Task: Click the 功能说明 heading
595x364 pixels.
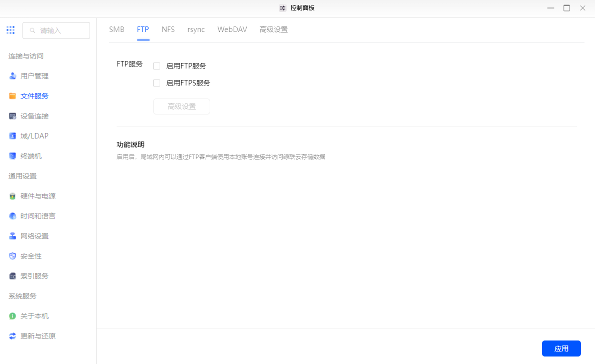Action: [131, 144]
